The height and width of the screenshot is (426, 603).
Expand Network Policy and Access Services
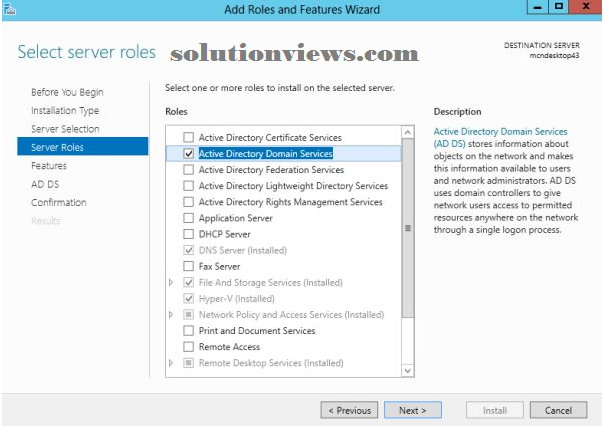click(x=171, y=315)
